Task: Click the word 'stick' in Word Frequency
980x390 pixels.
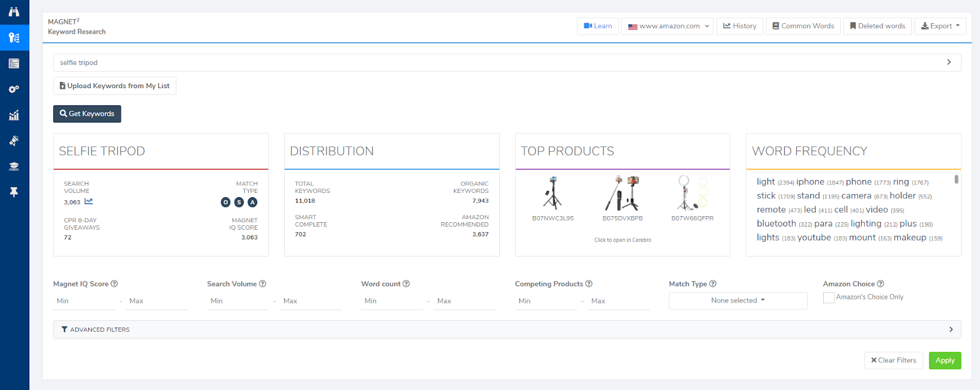Action: coord(766,196)
